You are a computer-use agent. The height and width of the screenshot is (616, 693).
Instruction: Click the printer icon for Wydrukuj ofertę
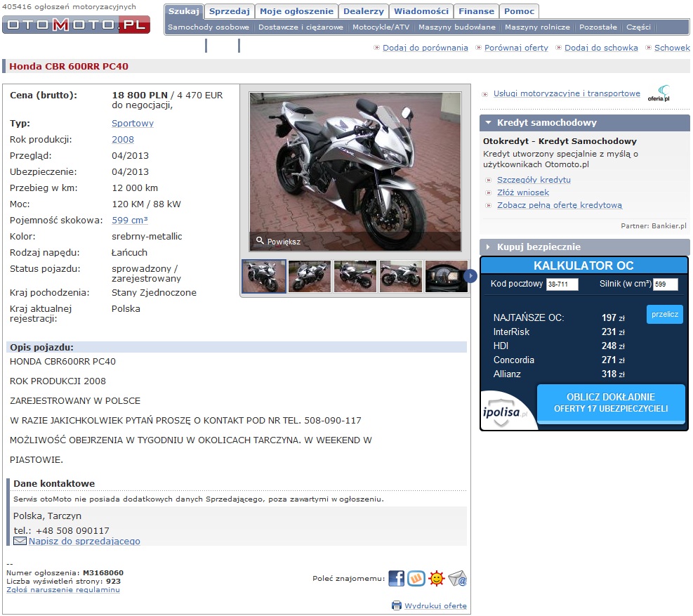(x=397, y=605)
